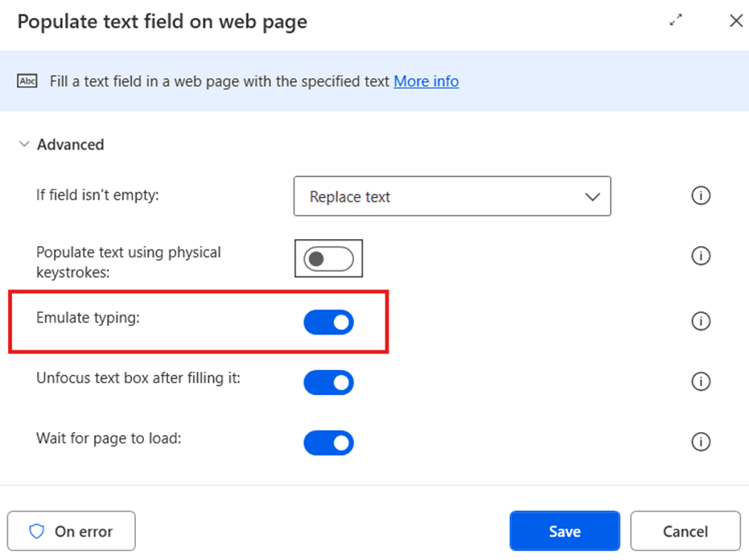The width and height of the screenshot is (749, 560).
Task: Close the Populate text field dialog
Action: [x=735, y=21]
